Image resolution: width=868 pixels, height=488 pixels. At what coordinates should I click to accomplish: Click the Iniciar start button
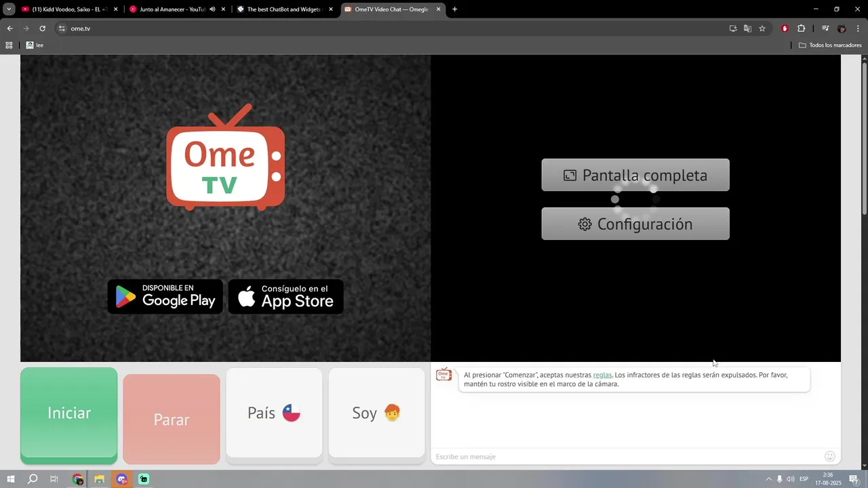click(x=68, y=414)
